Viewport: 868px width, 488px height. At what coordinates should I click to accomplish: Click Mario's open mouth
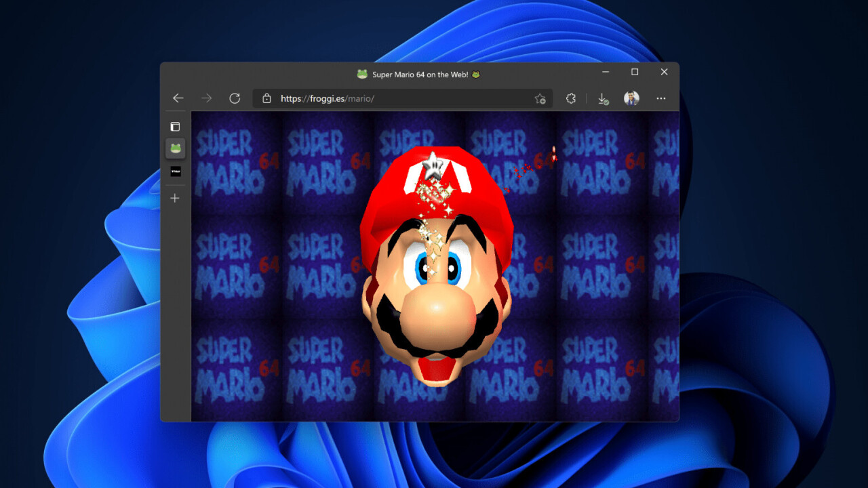(x=437, y=369)
